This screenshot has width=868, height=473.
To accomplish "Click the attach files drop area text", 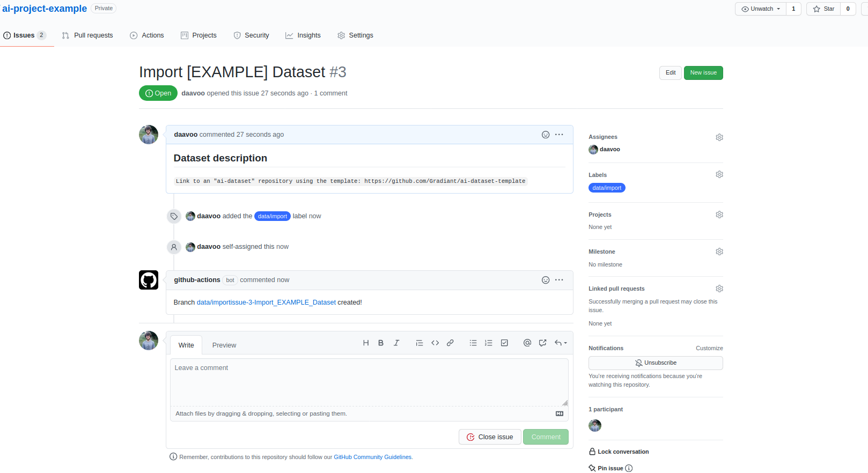I will coord(261,413).
